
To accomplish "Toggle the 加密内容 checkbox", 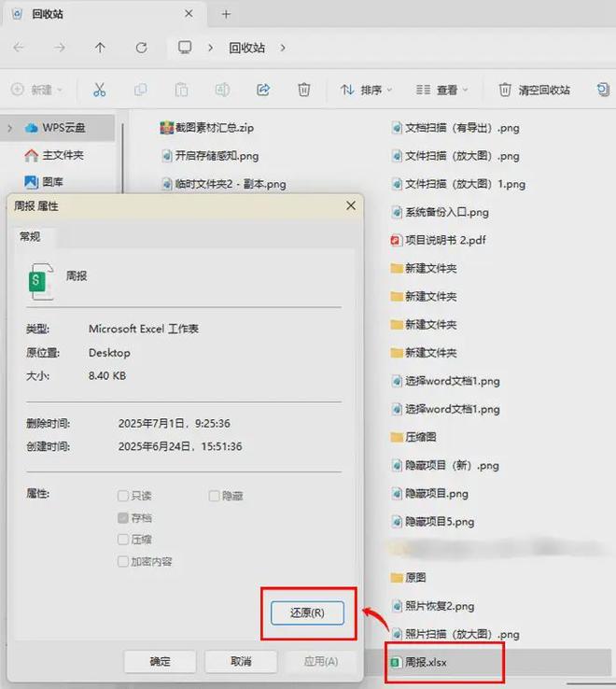I will (122, 561).
